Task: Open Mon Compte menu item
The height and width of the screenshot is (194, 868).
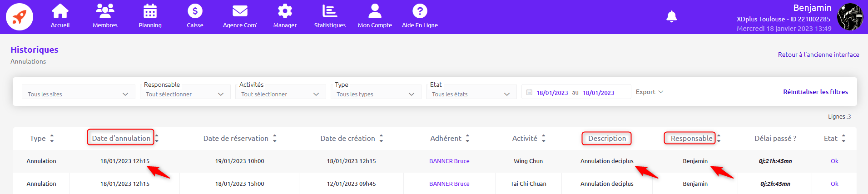Action: [375, 16]
